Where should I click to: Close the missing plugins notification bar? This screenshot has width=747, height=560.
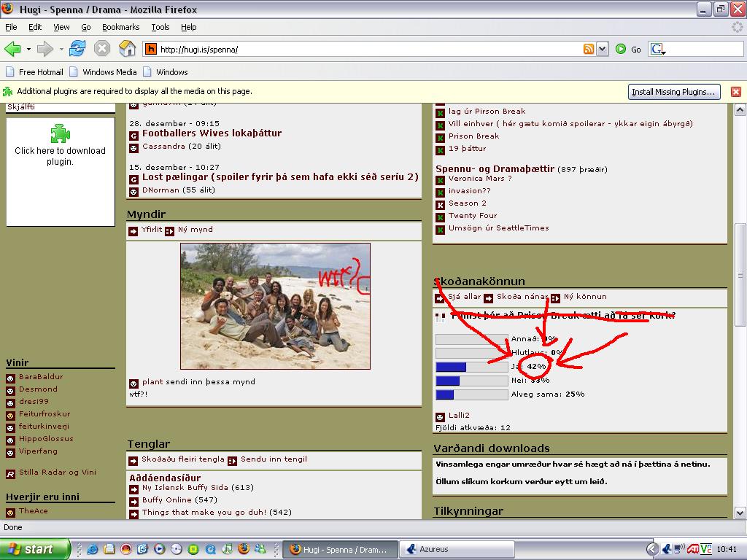pos(736,92)
